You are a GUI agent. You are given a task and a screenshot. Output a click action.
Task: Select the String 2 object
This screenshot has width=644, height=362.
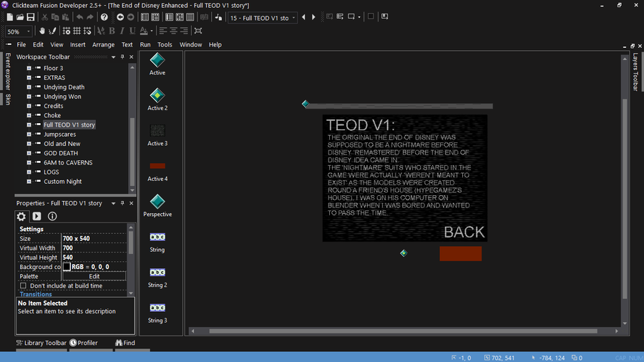(x=157, y=277)
